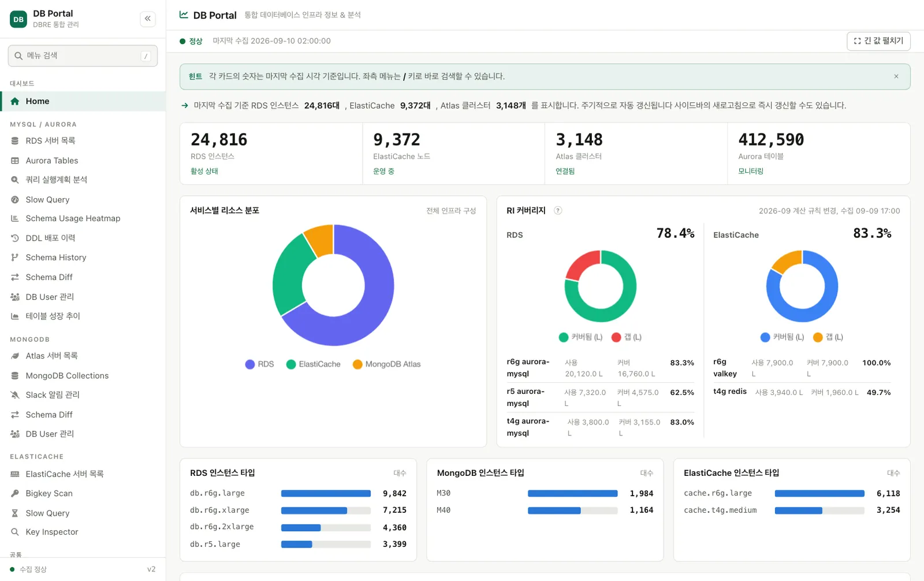
Task: Toggle 커버됨 (L) legend under the RDS coverage donut
Action: [x=580, y=337]
